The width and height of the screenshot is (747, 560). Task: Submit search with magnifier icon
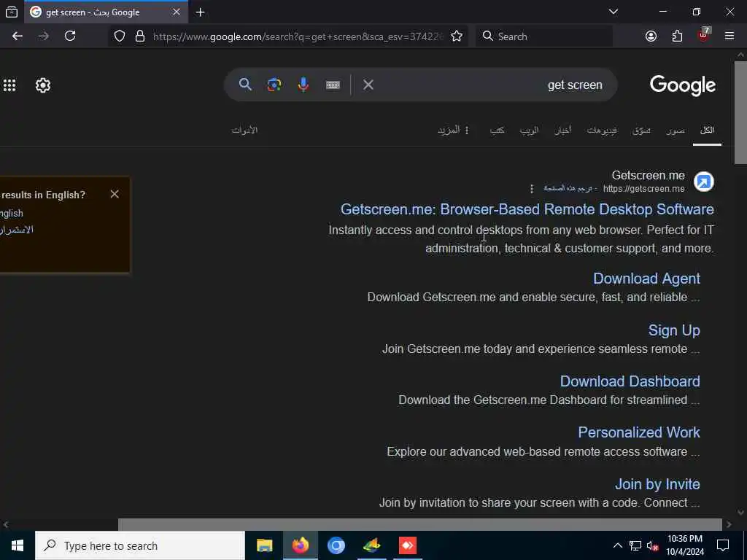click(x=245, y=85)
